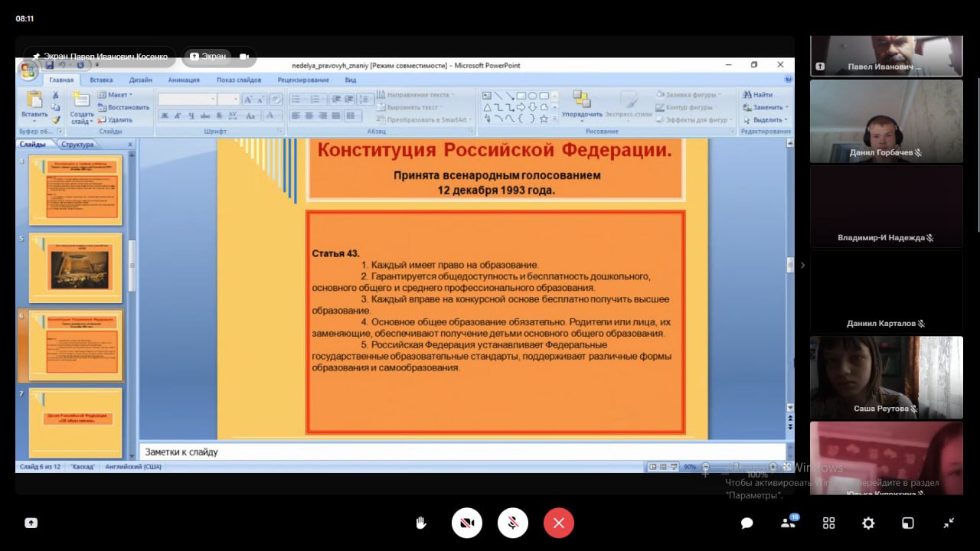Open the Создать слайд dropdown
Image resolution: width=980 pixels, height=551 pixels.
click(82, 118)
